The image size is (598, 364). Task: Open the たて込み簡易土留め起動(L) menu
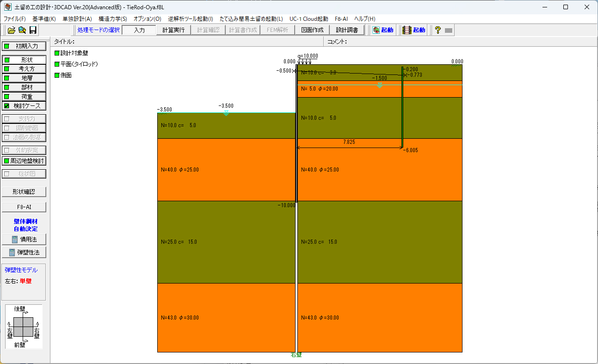[x=251, y=19]
